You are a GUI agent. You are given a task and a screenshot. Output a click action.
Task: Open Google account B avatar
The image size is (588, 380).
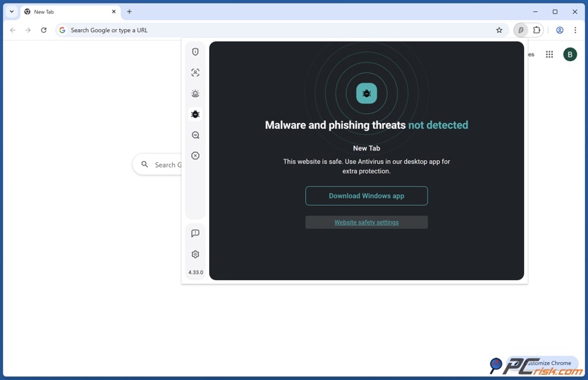pos(570,54)
